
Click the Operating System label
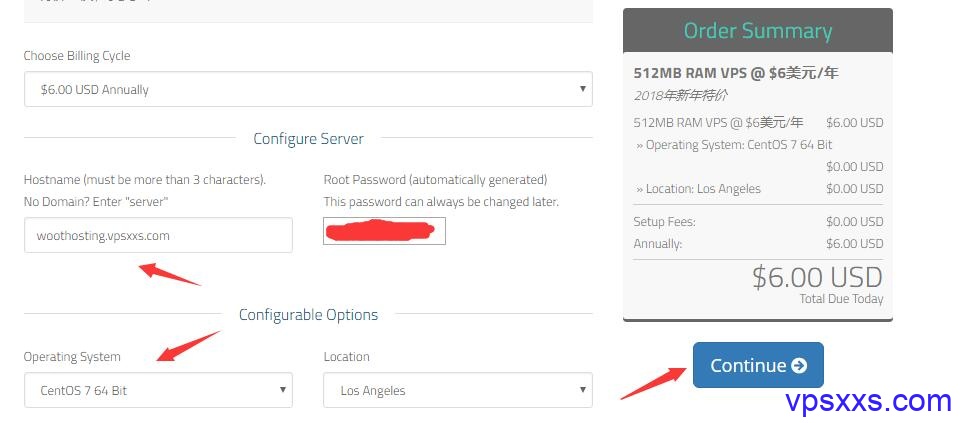[72, 357]
